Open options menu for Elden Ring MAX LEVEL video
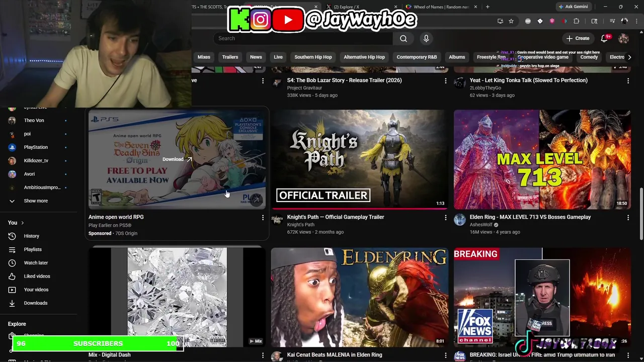Viewport: 644px width, 362px height. pyautogui.click(x=628, y=217)
